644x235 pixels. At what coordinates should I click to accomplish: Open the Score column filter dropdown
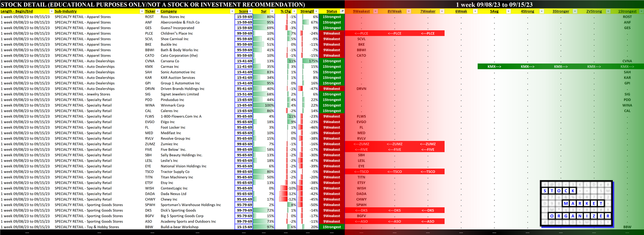click(250, 11)
